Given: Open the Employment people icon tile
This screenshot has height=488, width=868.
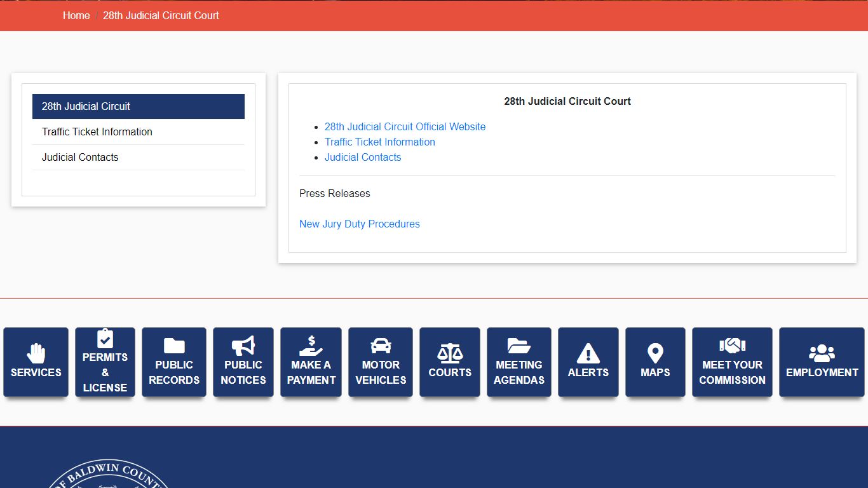Looking at the screenshot, I should pyautogui.click(x=822, y=353).
